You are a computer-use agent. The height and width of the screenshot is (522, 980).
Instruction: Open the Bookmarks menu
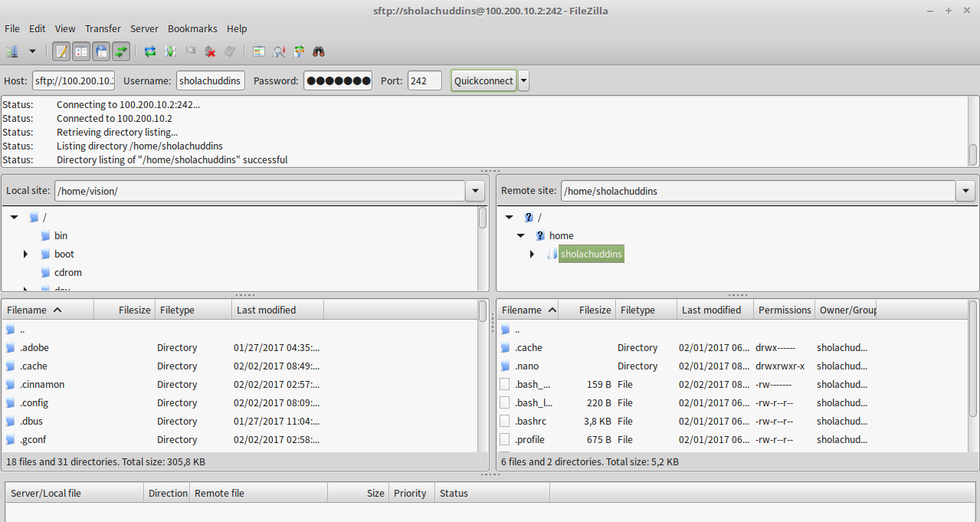(x=192, y=28)
